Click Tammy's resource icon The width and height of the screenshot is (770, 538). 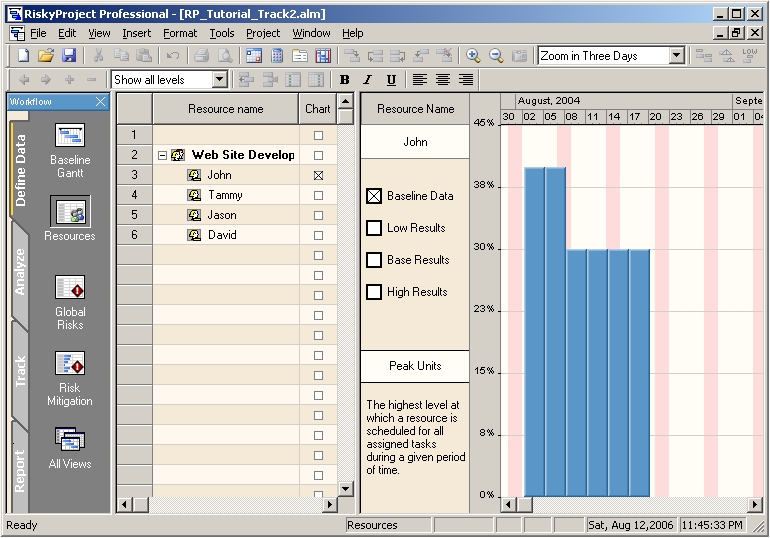pos(194,195)
